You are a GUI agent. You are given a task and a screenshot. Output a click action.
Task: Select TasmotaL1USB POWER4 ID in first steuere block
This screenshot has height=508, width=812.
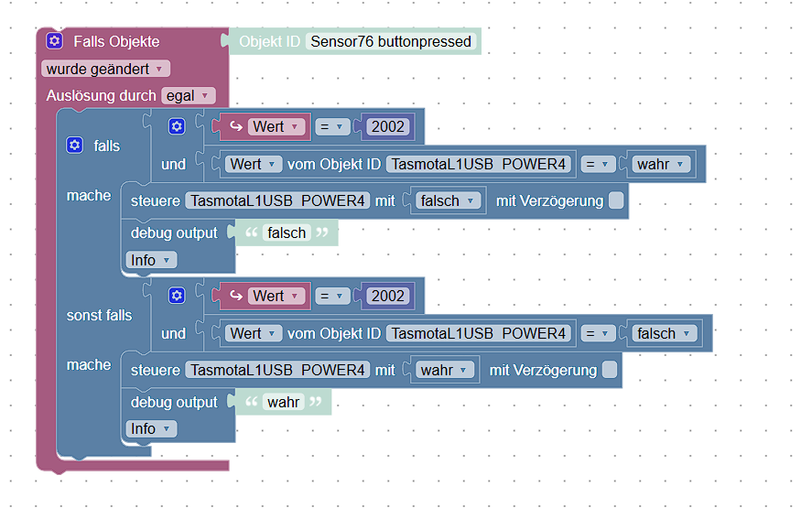click(x=277, y=200)
